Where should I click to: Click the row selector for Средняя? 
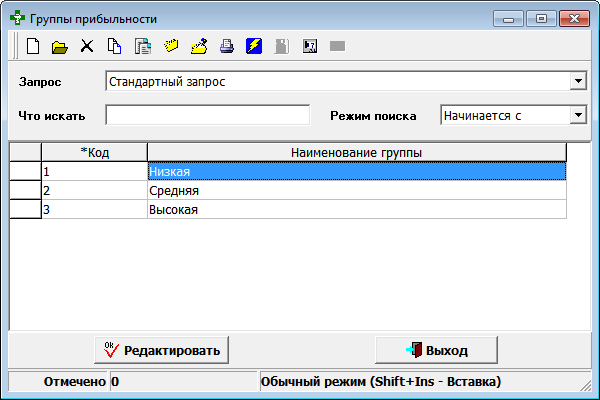[25, 190]
